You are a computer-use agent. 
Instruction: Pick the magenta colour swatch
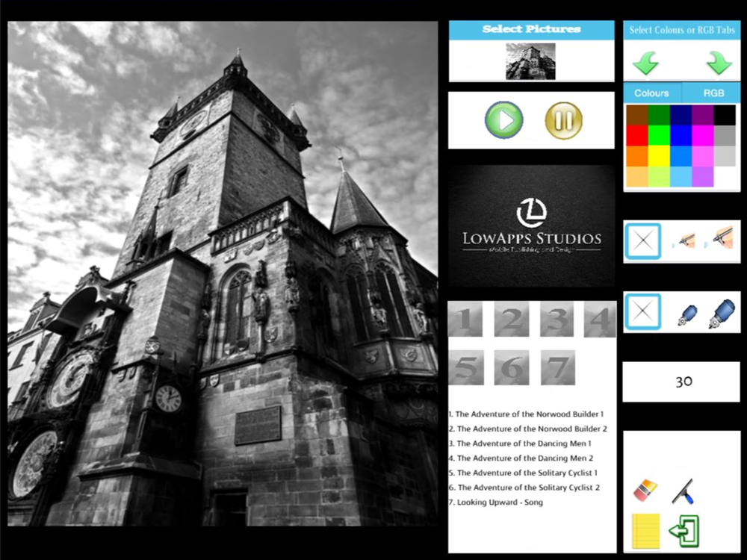(x=703, y=136)
